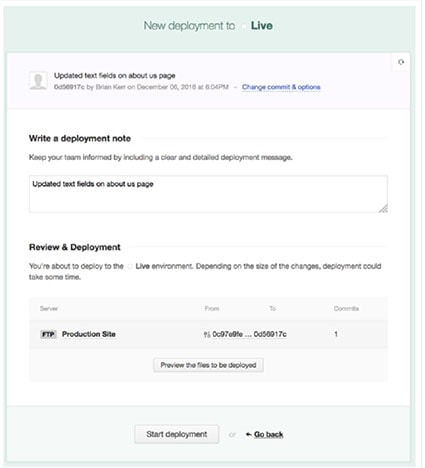425x468 pixels.
Task: Click the branch compare icon beside commit range
Action: [x=207, y=334]
